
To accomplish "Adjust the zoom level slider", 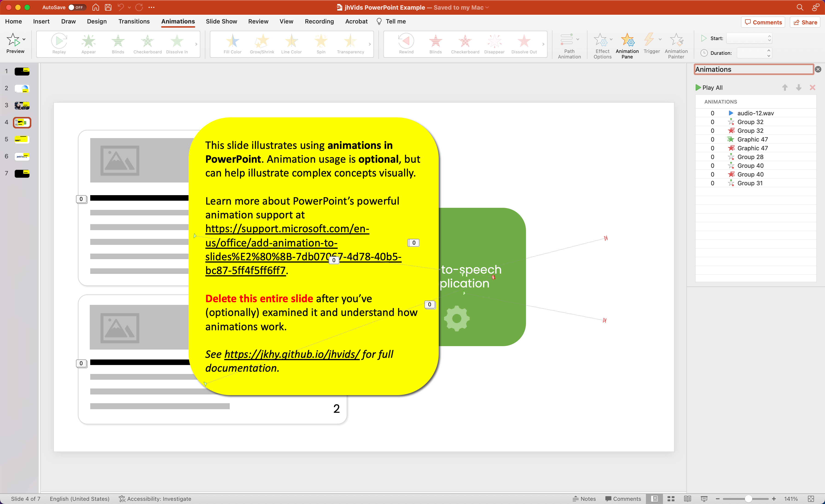I will point(748,498).
